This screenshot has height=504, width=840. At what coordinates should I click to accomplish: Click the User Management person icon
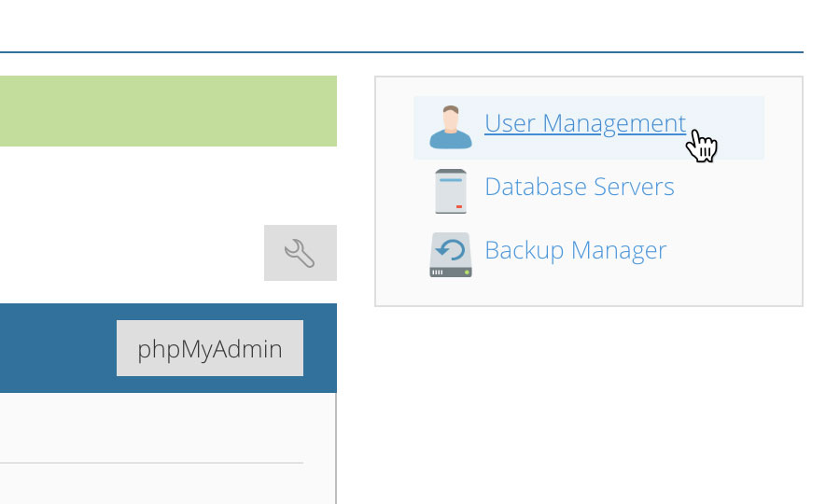tap(451, 127)
